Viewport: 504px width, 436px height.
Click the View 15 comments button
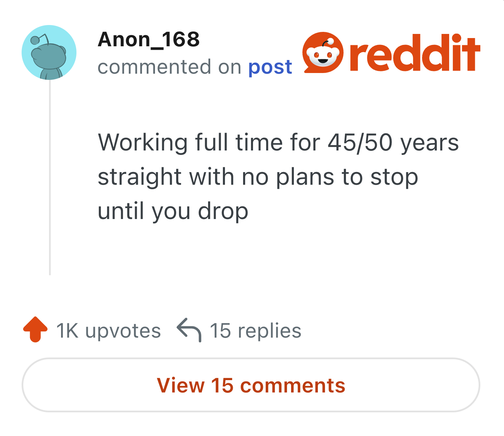coord(251,385)
